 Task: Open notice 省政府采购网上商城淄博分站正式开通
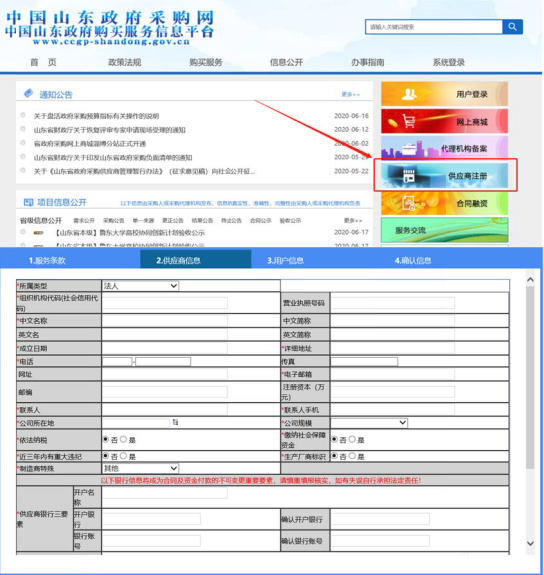[x=90, y=144]
